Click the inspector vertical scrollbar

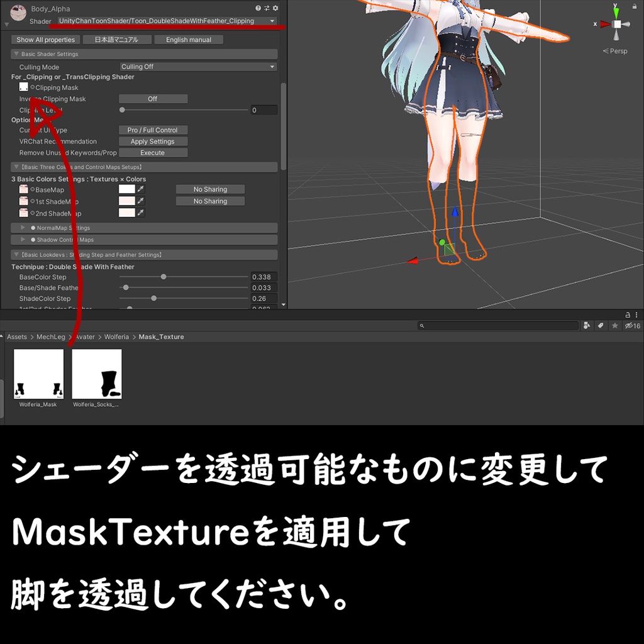tap(284, 126)
